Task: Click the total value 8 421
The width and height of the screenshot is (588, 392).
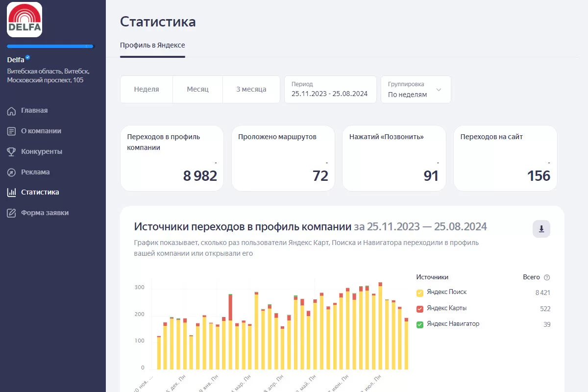Action: tap(543, 293)
